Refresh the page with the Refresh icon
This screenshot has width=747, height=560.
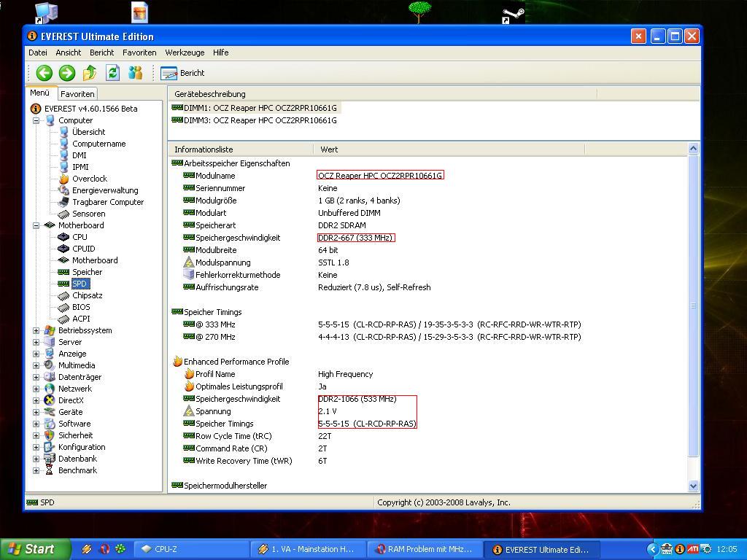[112, 73]
